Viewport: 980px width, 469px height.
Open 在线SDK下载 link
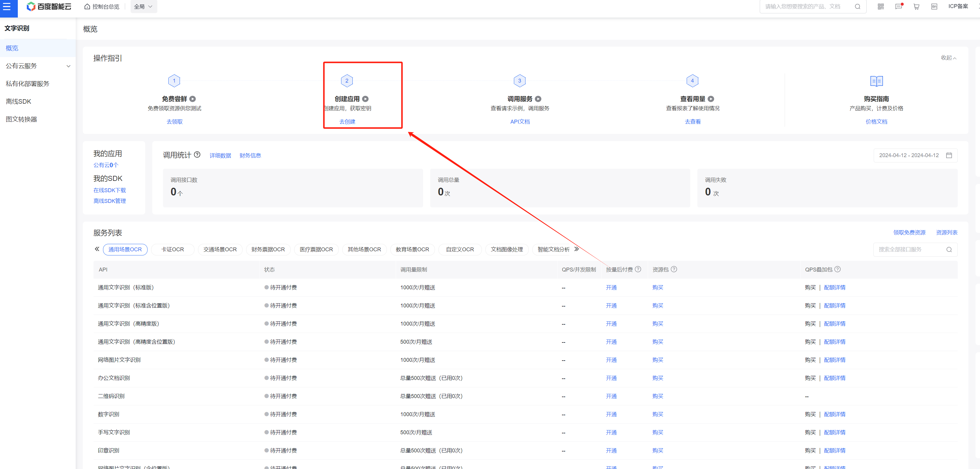point(110,190)
